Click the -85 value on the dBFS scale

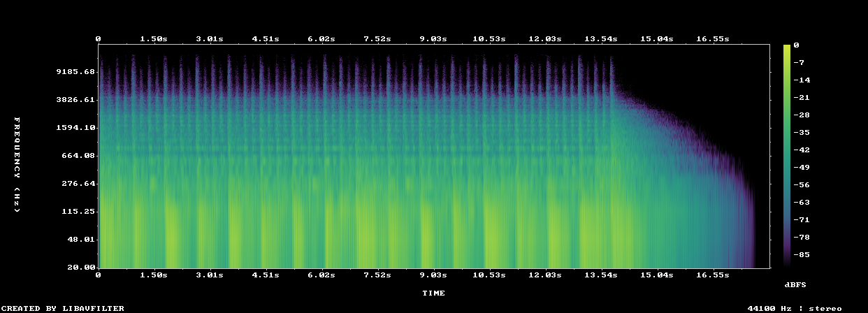(802, 255)
